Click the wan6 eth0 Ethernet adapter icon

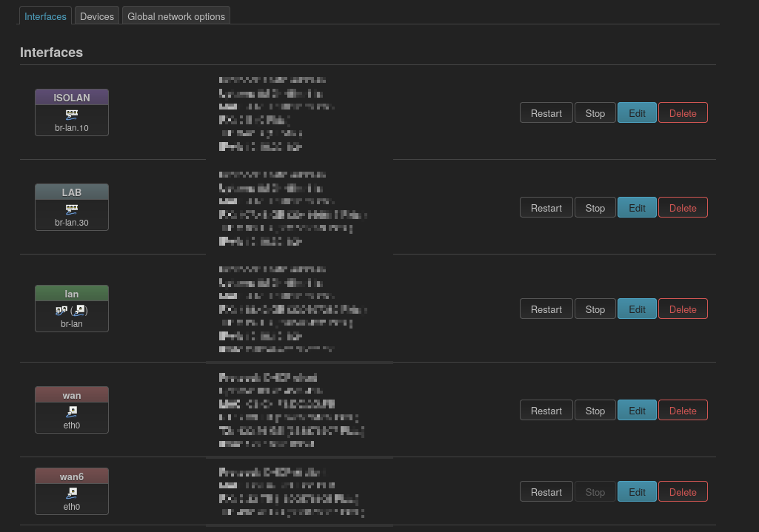click(71, 494)
